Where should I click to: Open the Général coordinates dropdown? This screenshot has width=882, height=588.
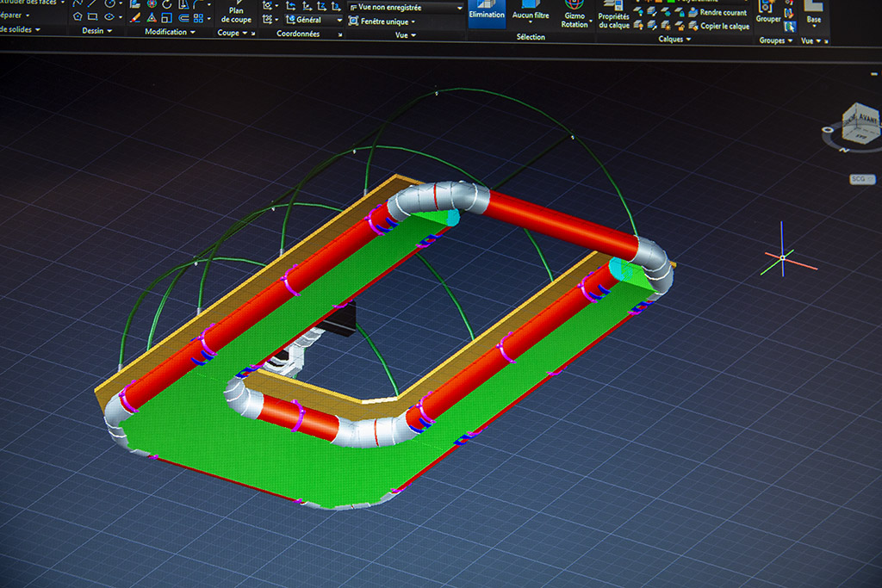(314, 21)
